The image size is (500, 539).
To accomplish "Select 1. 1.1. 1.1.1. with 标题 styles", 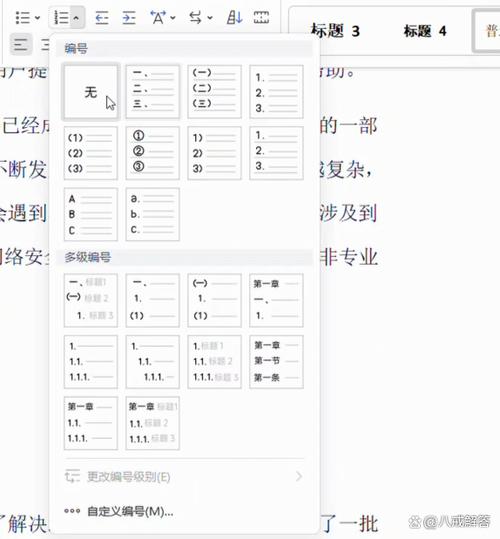I will coord(214,362).
